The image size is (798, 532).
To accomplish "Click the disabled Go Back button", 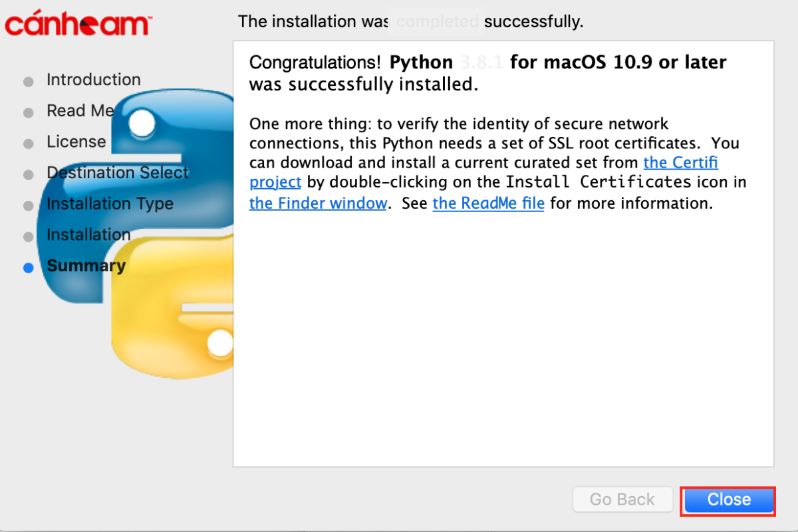I will (x=622, y=500).
